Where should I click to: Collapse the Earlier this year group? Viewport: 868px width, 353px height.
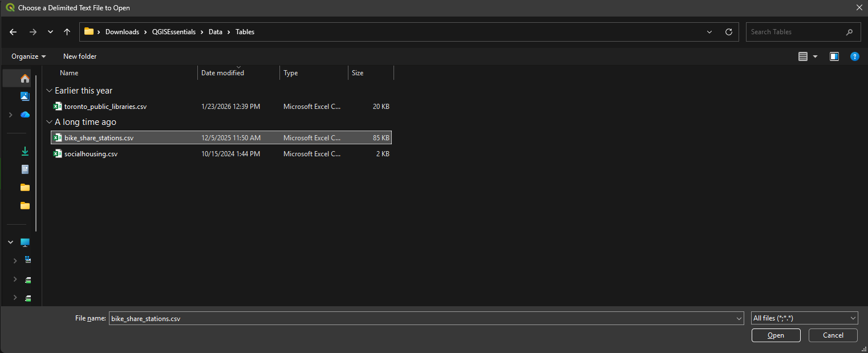pyautogui.click(x=50, y=91)
